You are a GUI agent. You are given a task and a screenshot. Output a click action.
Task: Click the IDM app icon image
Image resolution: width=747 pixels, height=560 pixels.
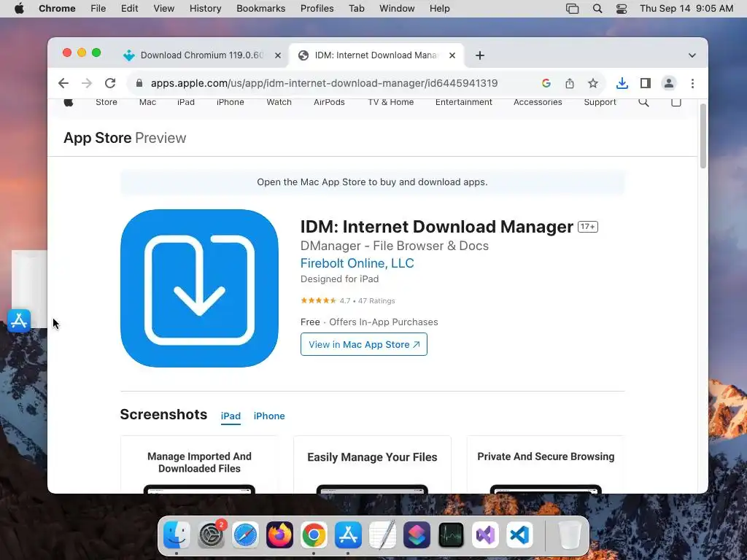[200, 288]
